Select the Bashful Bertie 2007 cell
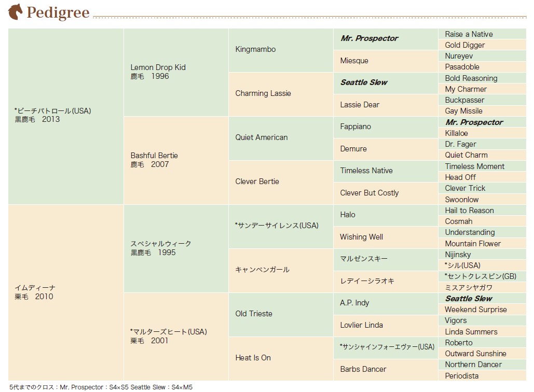 click(176, 161)
